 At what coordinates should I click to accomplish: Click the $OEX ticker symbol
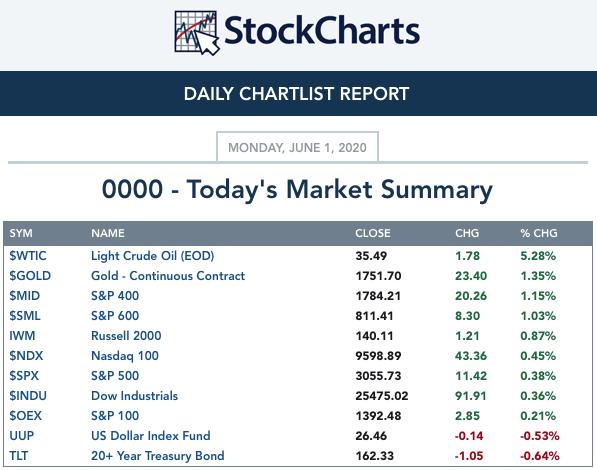(26, 416)
